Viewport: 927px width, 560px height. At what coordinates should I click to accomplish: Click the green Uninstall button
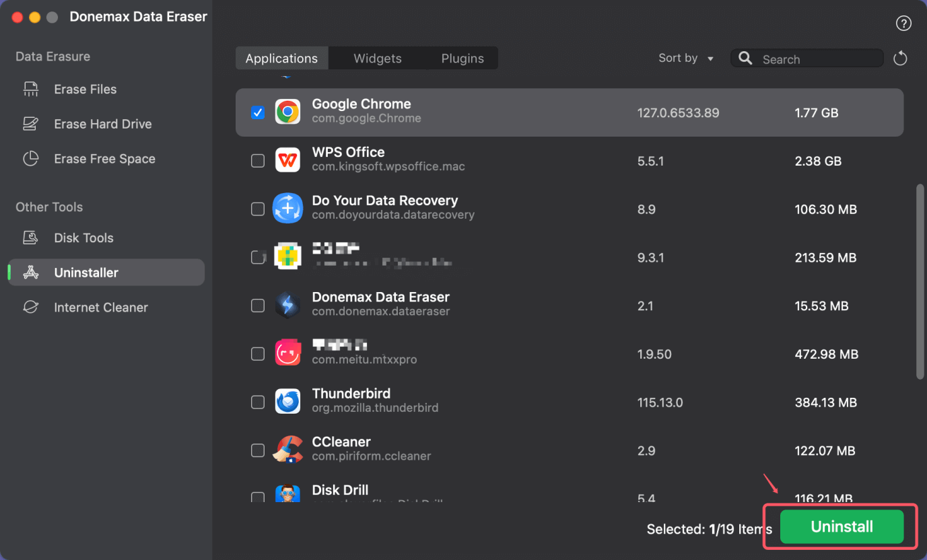pyautogui.click(x=841, y=526)
